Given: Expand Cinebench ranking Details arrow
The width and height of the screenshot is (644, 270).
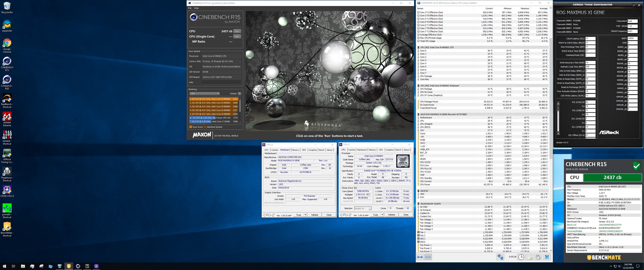Looking at the screenshot, I should (x=239, y=94).
